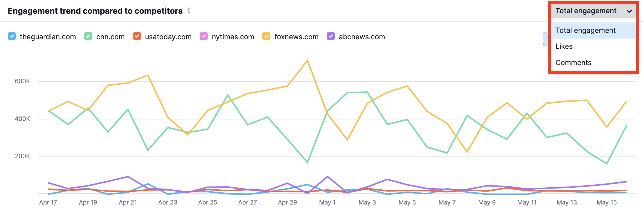Screen dimensions: 644x216
Task: Toggle the foxnews.com yellow checkbox
Action: [266, 36]
